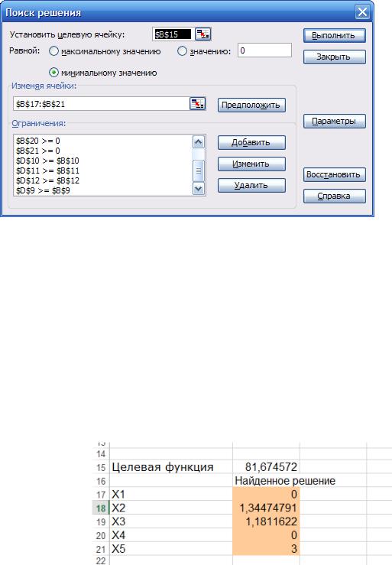Select row header 18

pyautogui.click(x=101, y=508)
